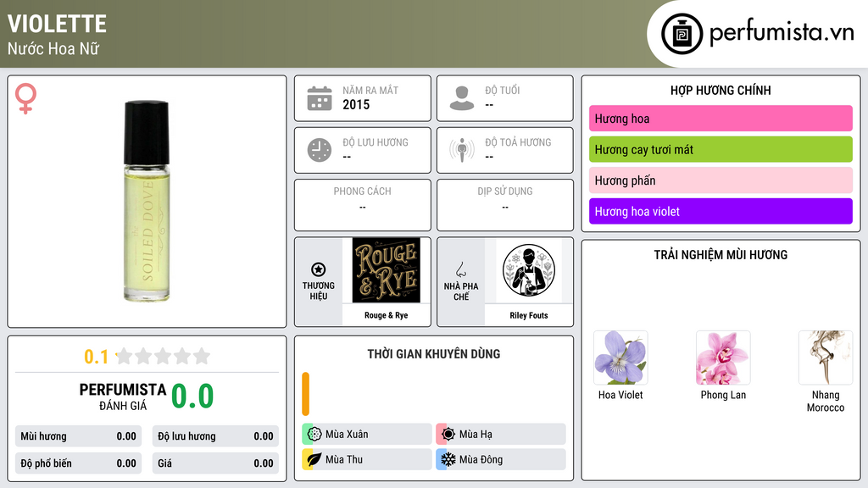868x488 pixels.
Task: Click the perfumista.vn site name
Action: [x=782, y=33]
